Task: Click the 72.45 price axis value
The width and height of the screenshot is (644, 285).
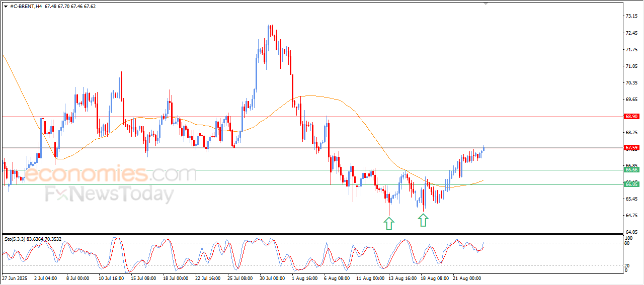Action: point(631,33)
